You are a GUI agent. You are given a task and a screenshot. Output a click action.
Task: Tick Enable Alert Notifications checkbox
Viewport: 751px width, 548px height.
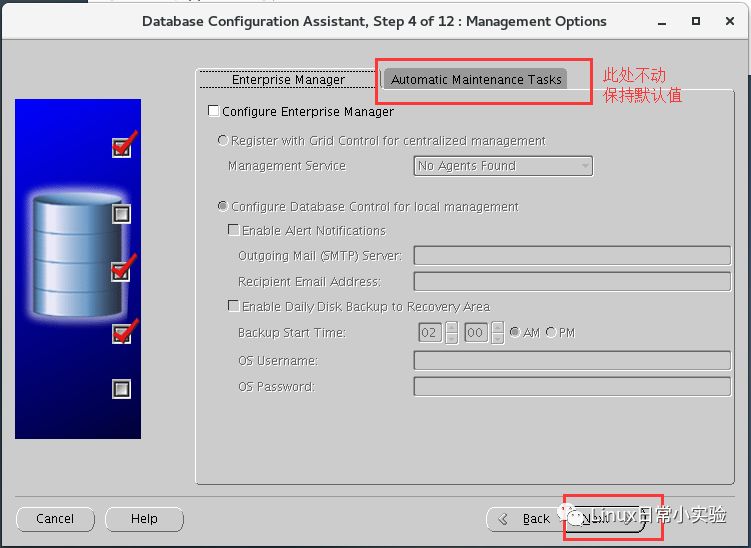234,230
